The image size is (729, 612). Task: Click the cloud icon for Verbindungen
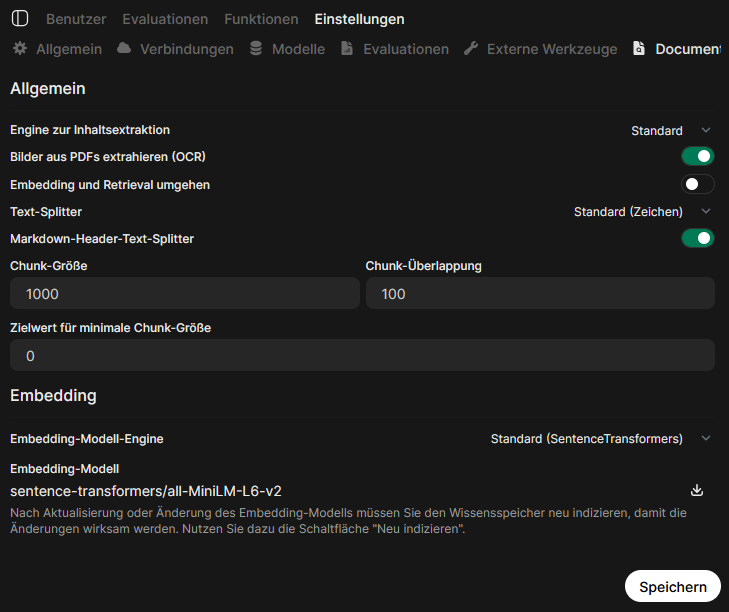point(124,49)
